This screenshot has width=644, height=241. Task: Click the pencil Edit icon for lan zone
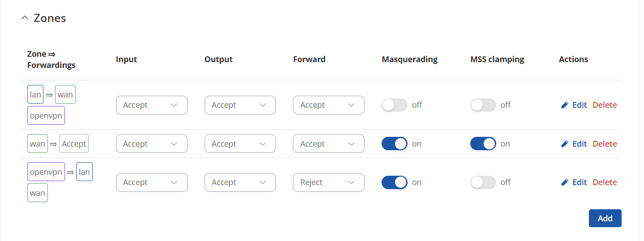pyautogui.click(x=565, y=105)
